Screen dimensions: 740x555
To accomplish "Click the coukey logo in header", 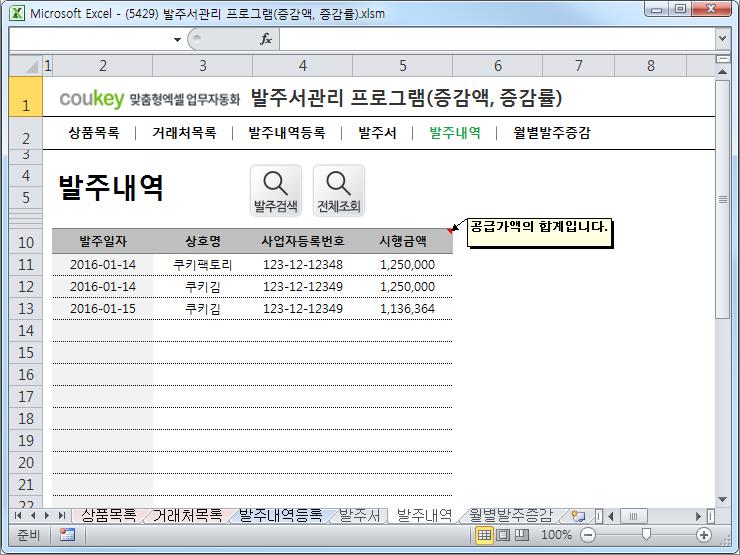I will click(x=92, y=98).
